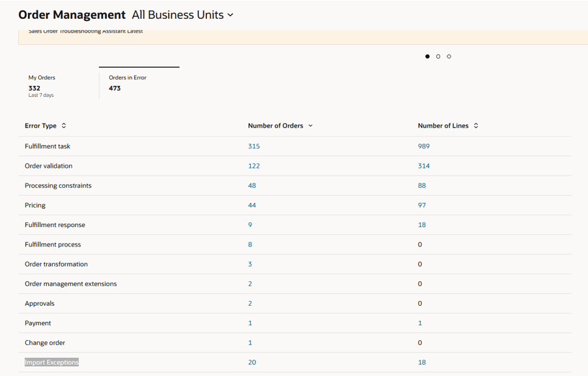This screenshot has width=588, height=376.
Task: Open the 122 Order validation orders
Action: 254,166
